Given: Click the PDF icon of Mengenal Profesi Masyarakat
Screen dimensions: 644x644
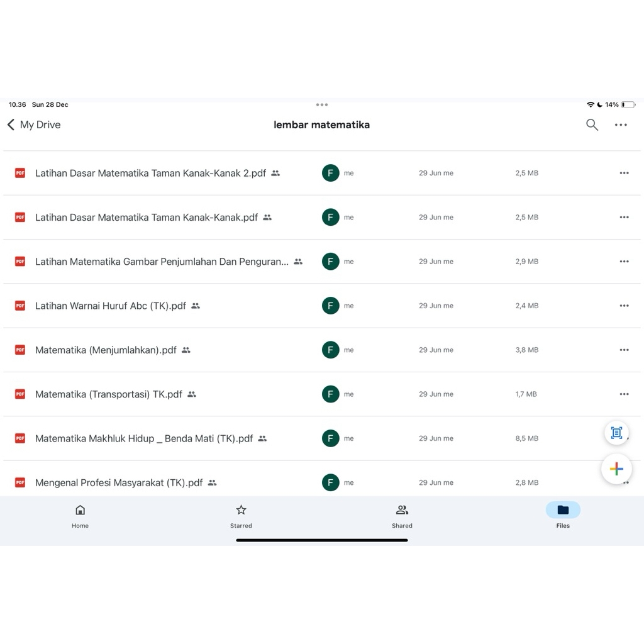Looking at the screenshot, I should 20,482.
